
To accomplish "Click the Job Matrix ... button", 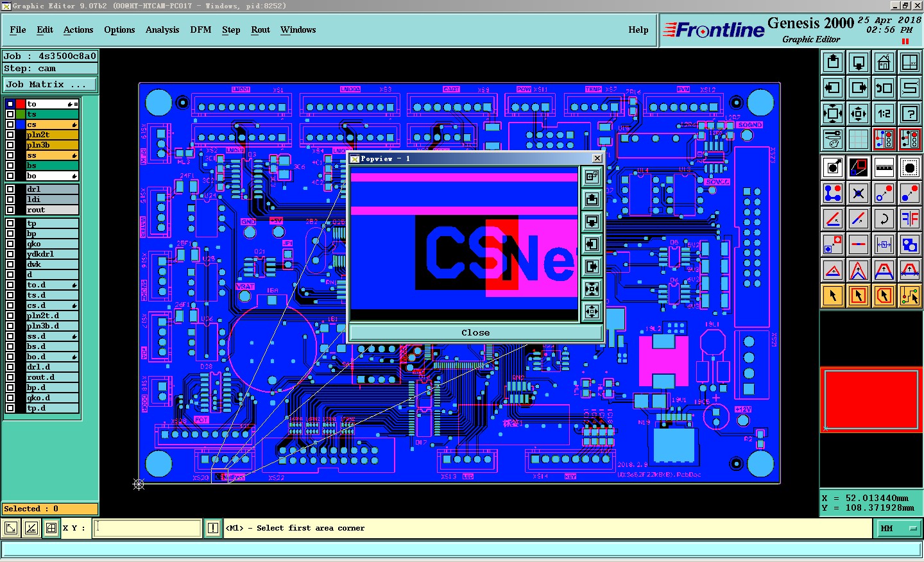I will pos(50,84).
